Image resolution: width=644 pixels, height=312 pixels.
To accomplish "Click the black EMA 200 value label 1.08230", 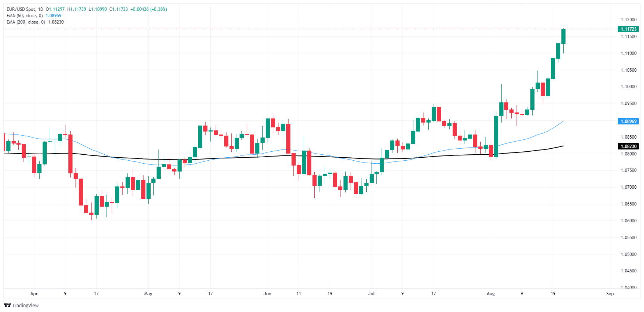I will click(x=628, y=146).
